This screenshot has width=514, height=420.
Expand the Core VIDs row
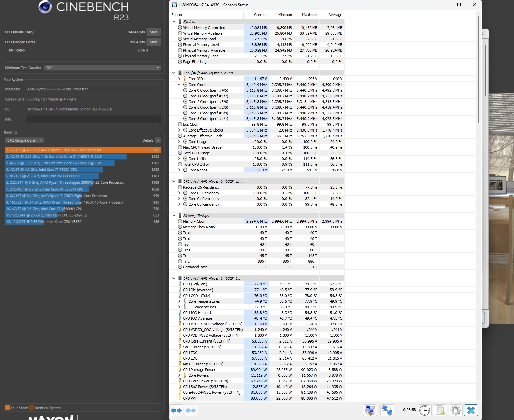click(179, 79)
